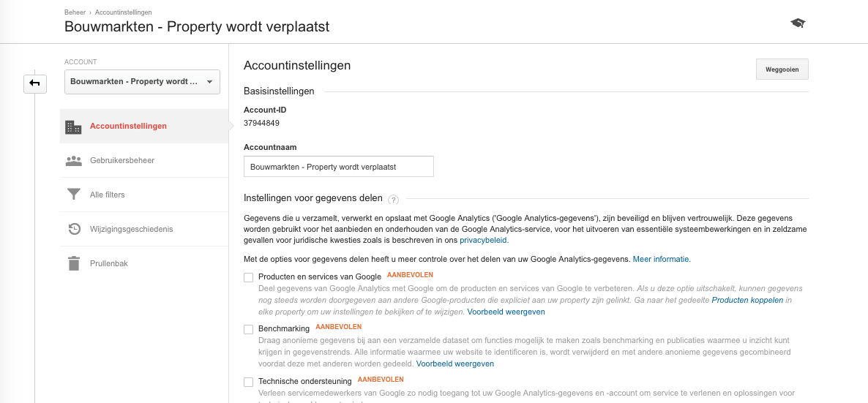Click the Wijzigingsgeschiedenis history clock icon
The width and height of the screenshot is (868, 403).
click(x=74, y=229)
